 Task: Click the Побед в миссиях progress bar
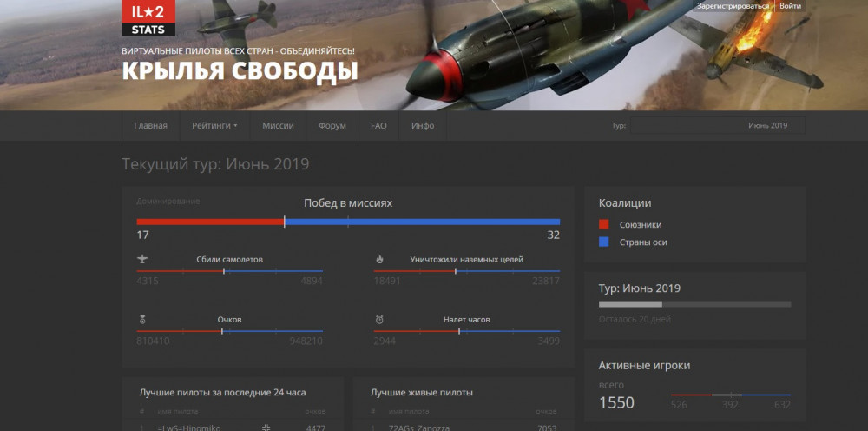point(348,222)
